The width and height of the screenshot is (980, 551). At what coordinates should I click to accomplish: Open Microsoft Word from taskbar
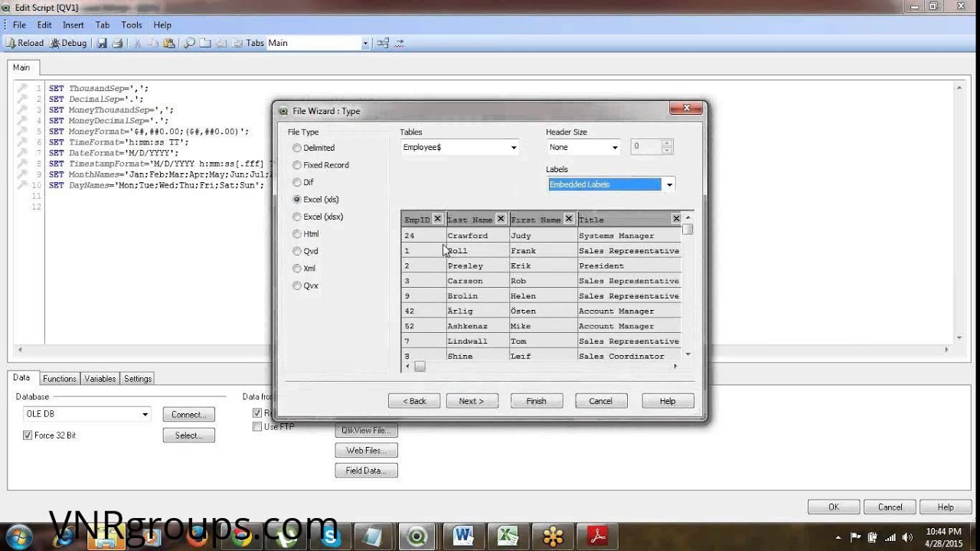[464, 536]
